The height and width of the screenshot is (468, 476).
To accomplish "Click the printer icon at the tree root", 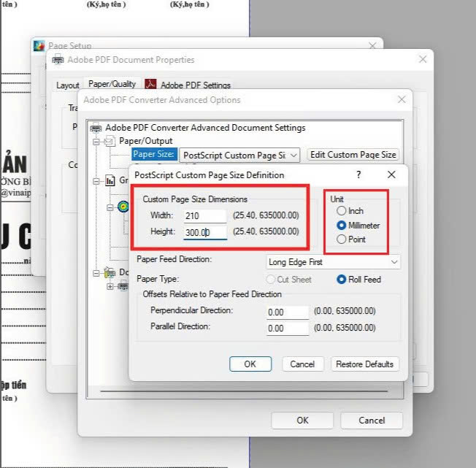I will tap(96, 128).
